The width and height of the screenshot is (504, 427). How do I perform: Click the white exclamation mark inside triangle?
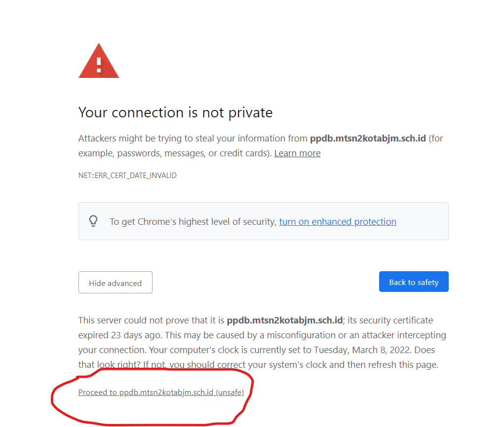[99, 65]
